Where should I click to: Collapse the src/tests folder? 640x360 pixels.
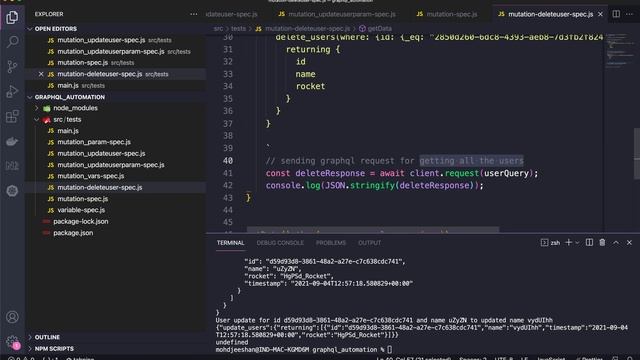point(67,120)
